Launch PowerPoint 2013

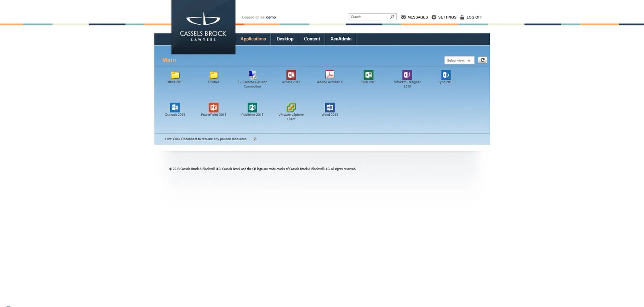214,108
